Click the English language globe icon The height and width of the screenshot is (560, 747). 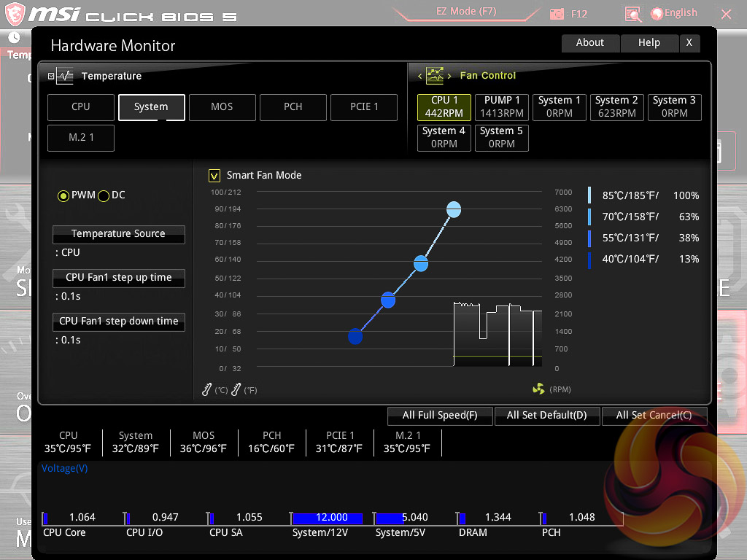[x=657, y=14]
